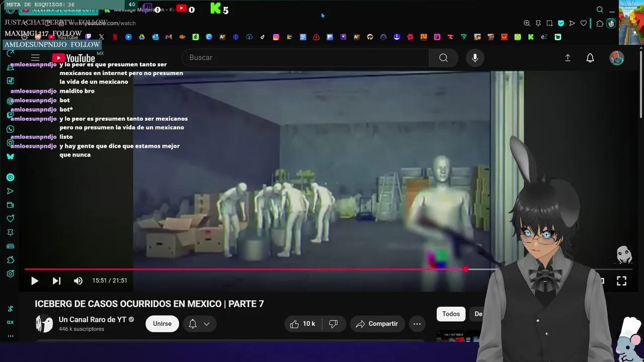Screen dimensions: 644x362
Task: Open the YouTube account avatar menu
Action: pyautogui.click(x=617, y=58)
